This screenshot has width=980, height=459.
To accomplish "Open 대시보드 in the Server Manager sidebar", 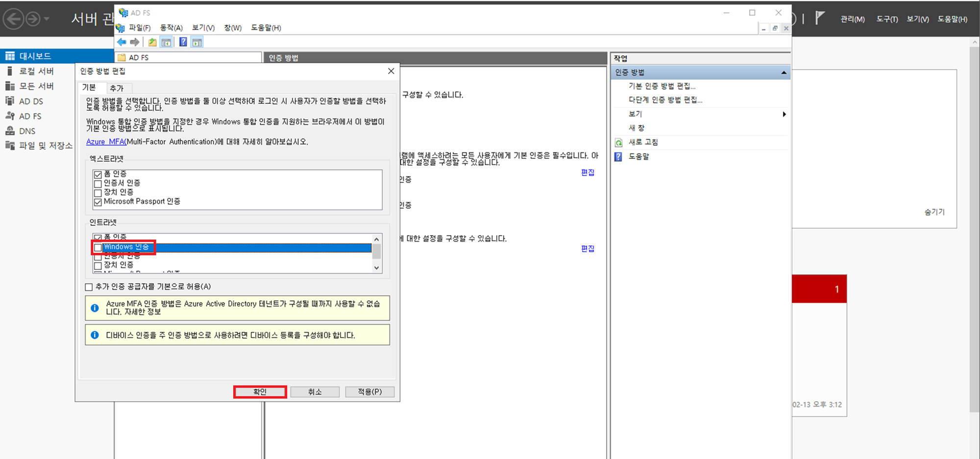I will [x=57, y=56].
